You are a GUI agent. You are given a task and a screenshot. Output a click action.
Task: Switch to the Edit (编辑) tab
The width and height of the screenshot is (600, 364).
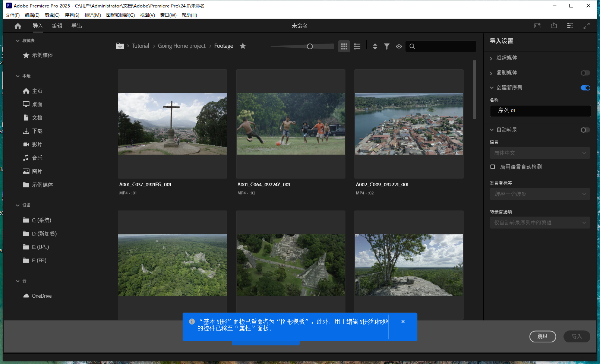pyautogui.click(x=57, y=26)
